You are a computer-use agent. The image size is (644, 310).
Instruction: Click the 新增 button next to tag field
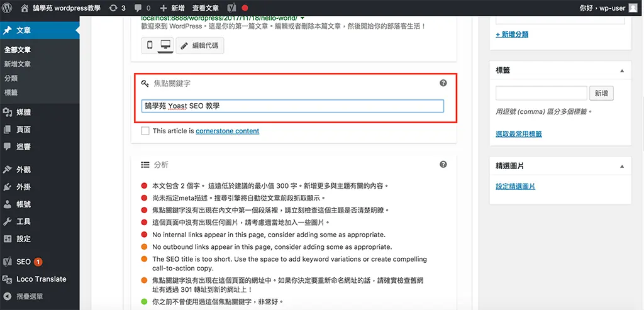[x=601, y=93]
